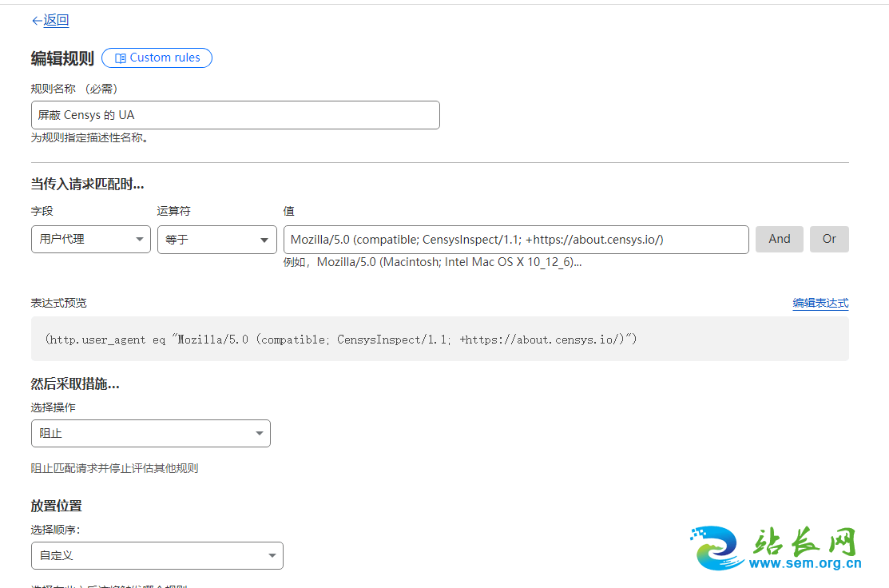Click the book icon in Custom rules badge
This screenshot has height=588, width=889.
120,58
